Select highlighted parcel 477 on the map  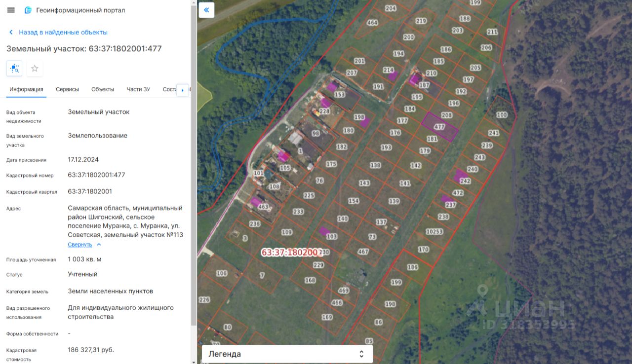(439, 127)
